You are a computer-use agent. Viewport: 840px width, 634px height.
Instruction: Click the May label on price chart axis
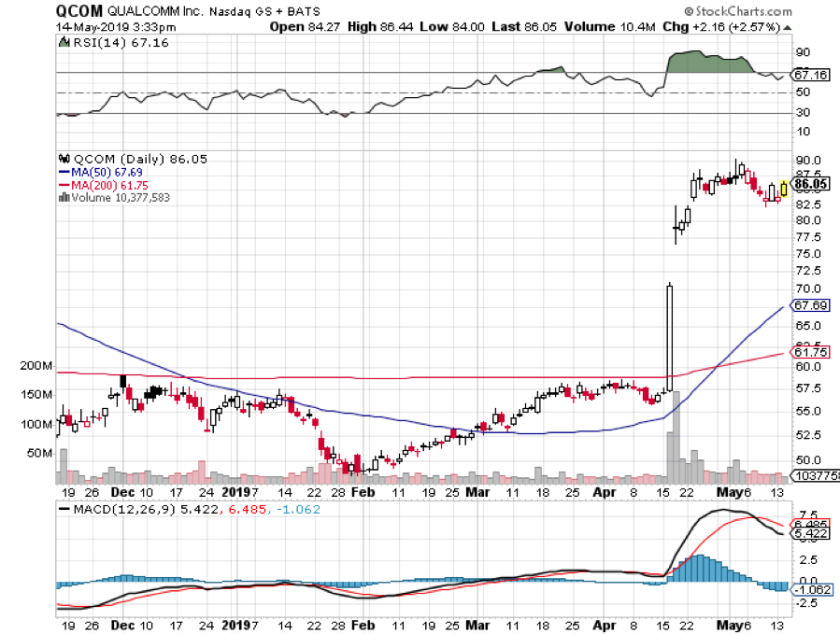click(x=729, y=492)
